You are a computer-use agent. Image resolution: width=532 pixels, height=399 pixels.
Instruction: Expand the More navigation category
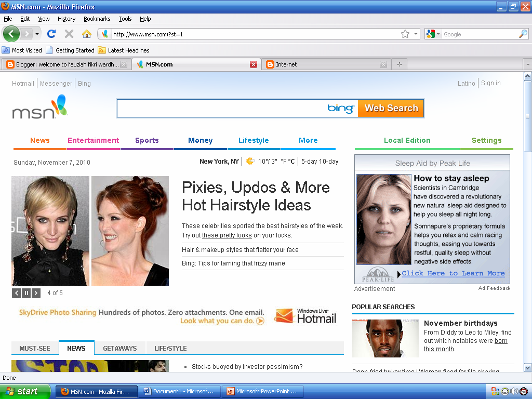click(x=308, y=140)
